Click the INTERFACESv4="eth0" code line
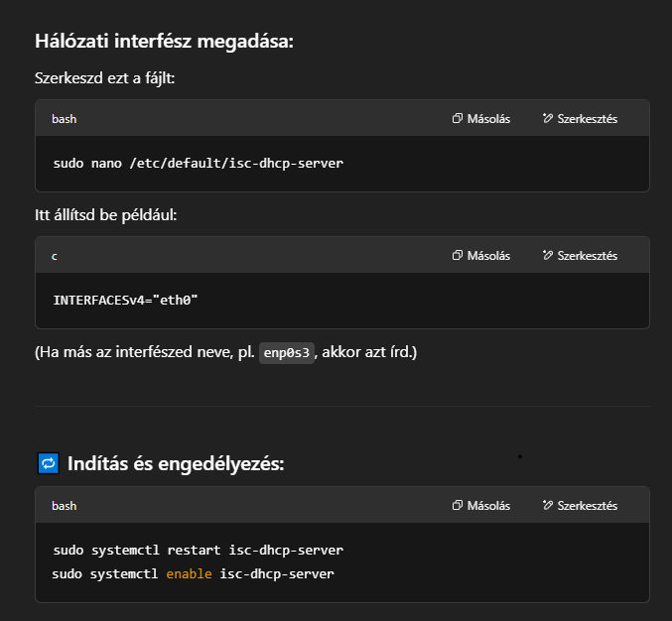 (x=126, y=299)
